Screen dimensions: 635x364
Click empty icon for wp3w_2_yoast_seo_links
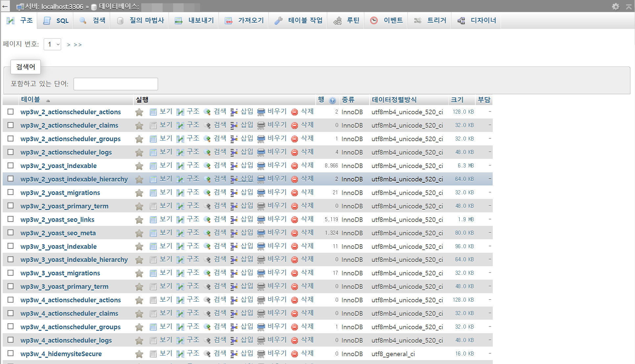pyautogui.click(x=261, y=220)
